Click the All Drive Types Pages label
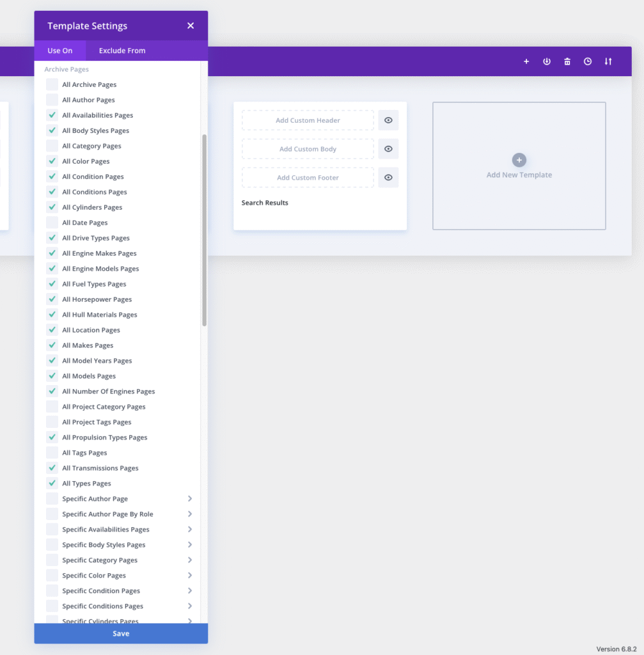 click(96, 238)
